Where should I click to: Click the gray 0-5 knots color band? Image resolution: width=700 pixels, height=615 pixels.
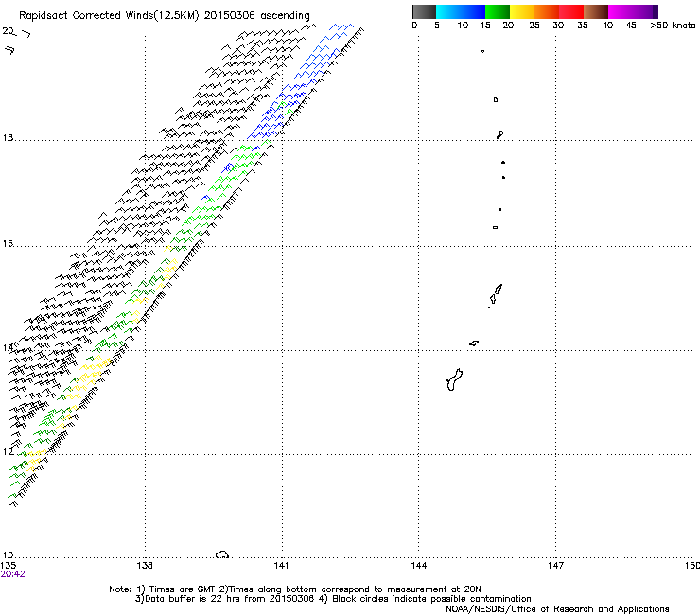[424, 11]
